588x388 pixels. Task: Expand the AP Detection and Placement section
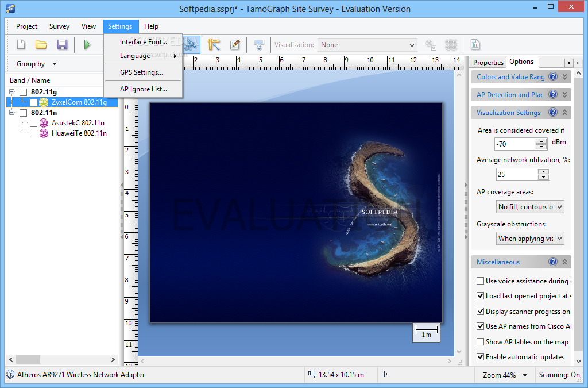click(565, 94)
